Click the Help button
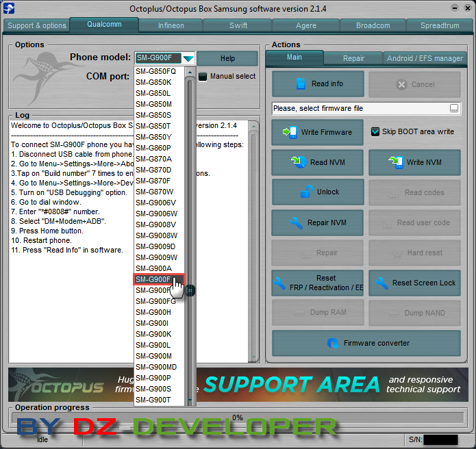The height and width of the screenshot is (449, 476). click(x=227, y=58)
